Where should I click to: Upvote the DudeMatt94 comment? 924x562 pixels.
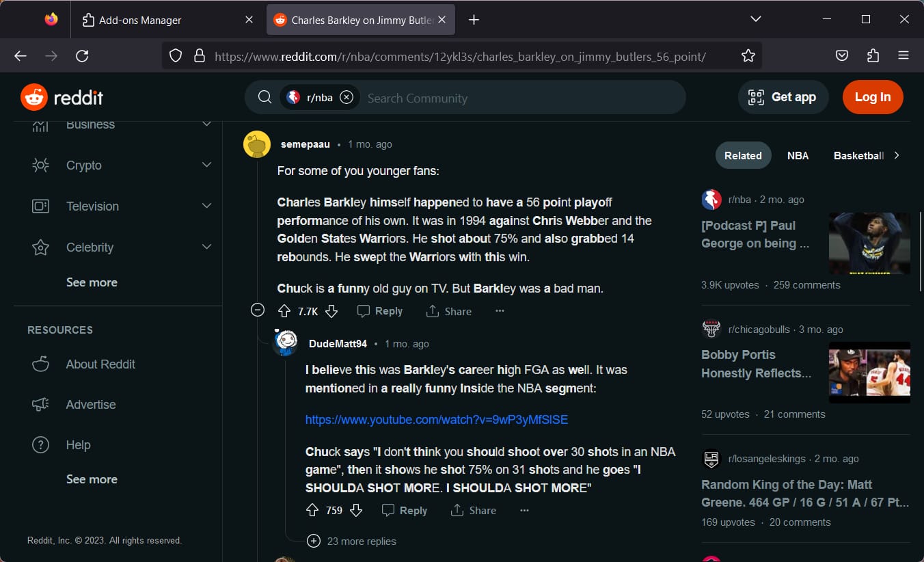point(312,510)
